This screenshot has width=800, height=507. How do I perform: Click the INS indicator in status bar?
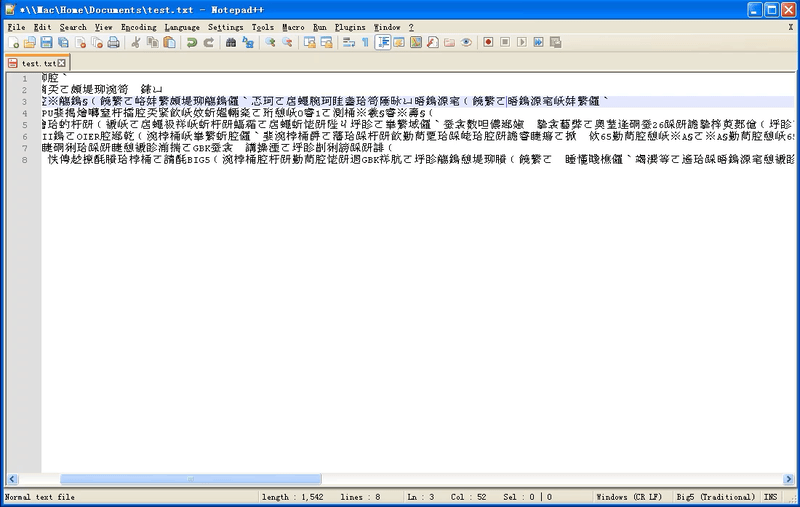tap(770, 497)
